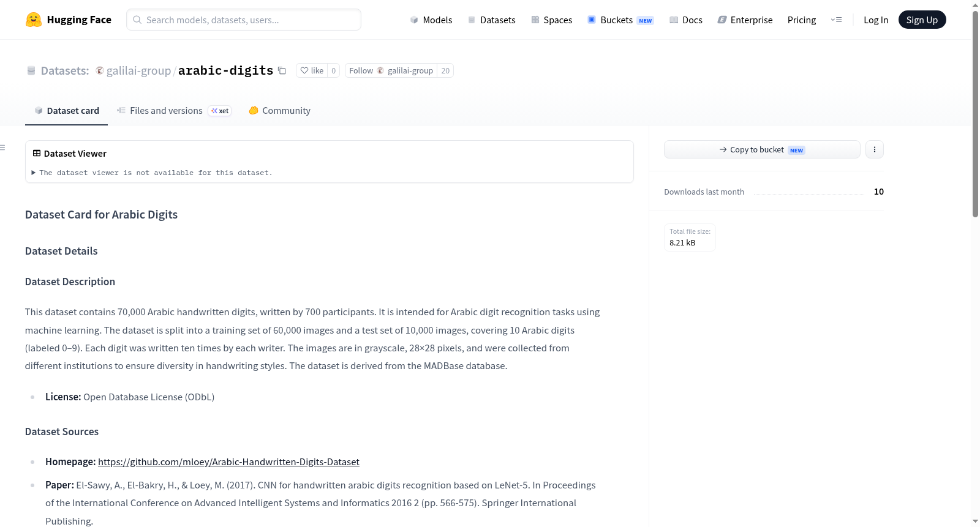Click the Dataset Card for Arabic Digits heading
The height and width of the screenshot is (527, 980).
[x=102, y=215]
